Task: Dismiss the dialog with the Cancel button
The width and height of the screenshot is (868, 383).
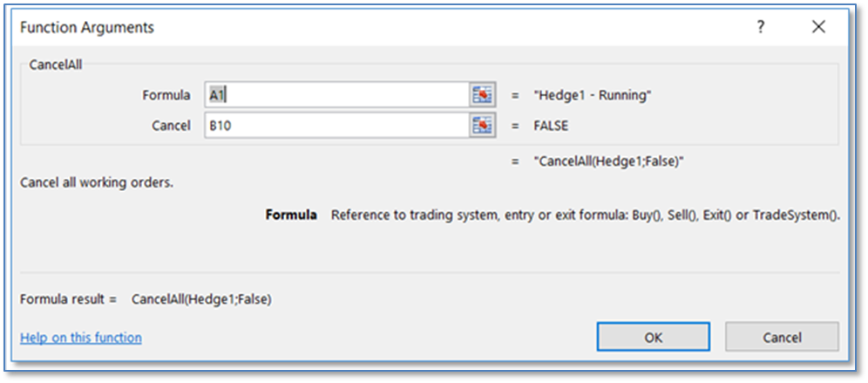Action: pos(783,337)
